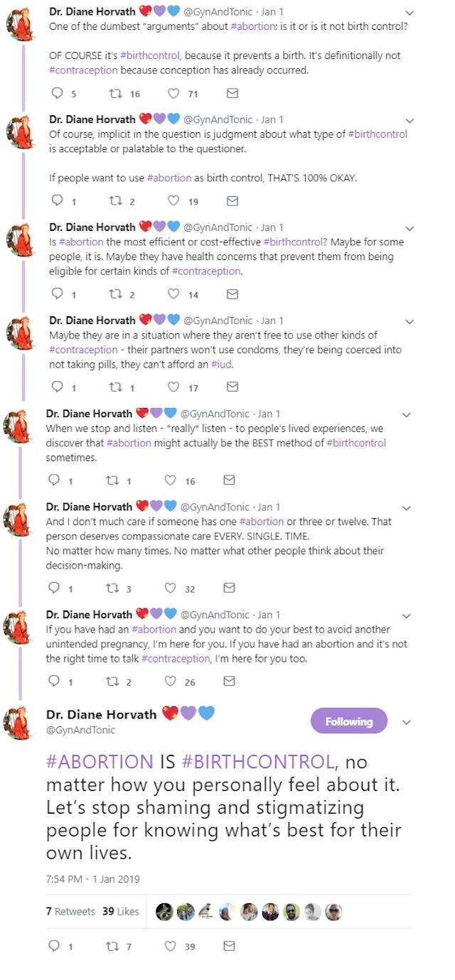Send direct message from the 100% OKAY tweet
This screenshot has width=455, height=980.
pos(232,201)
